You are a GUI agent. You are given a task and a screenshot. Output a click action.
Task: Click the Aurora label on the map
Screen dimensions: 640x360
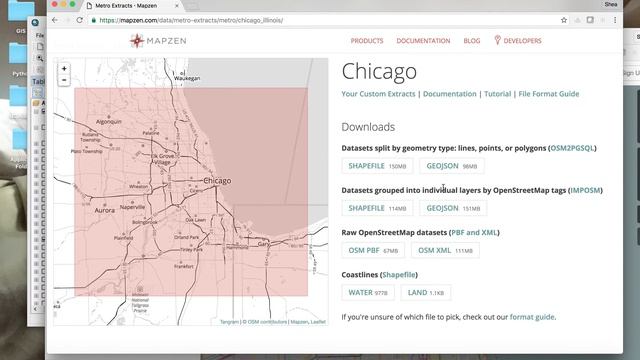(104, 210)
